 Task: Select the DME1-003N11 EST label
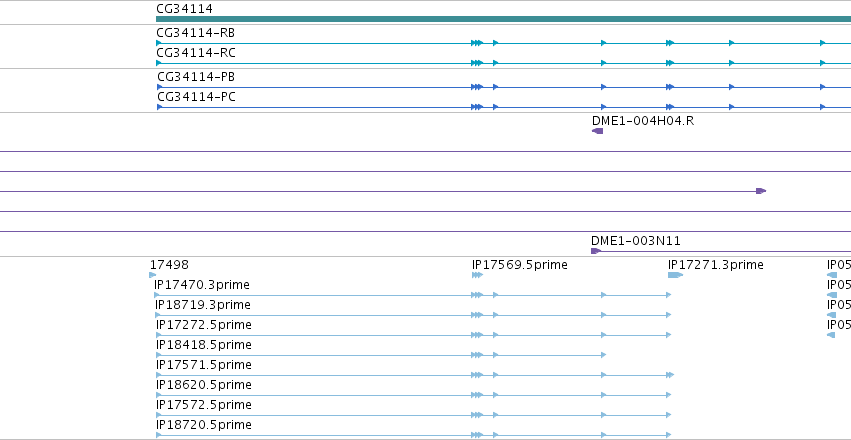(x=636, y=241)
